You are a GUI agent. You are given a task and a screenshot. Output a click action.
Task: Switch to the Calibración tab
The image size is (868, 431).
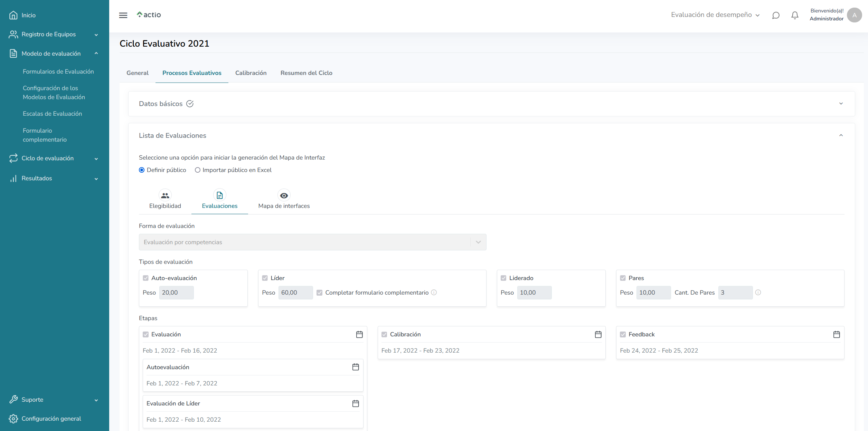pyautogui.click(x=251, y=73)
